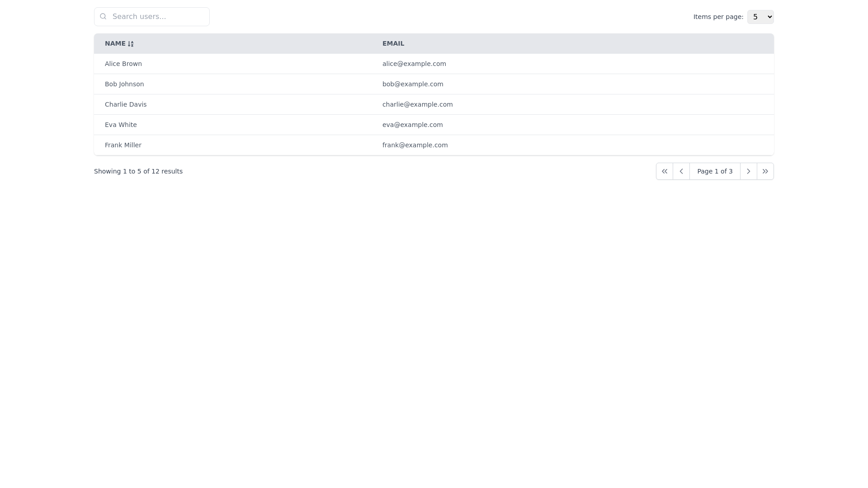Click charlie@example.com in the table
This screenshot has height=488, width=868.
tap(417, 104)
